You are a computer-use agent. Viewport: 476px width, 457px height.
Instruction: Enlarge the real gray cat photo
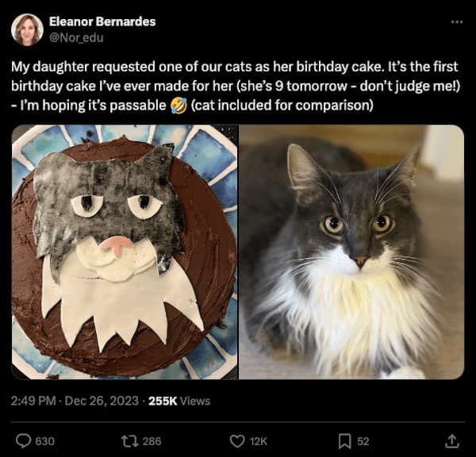[351, 252]
